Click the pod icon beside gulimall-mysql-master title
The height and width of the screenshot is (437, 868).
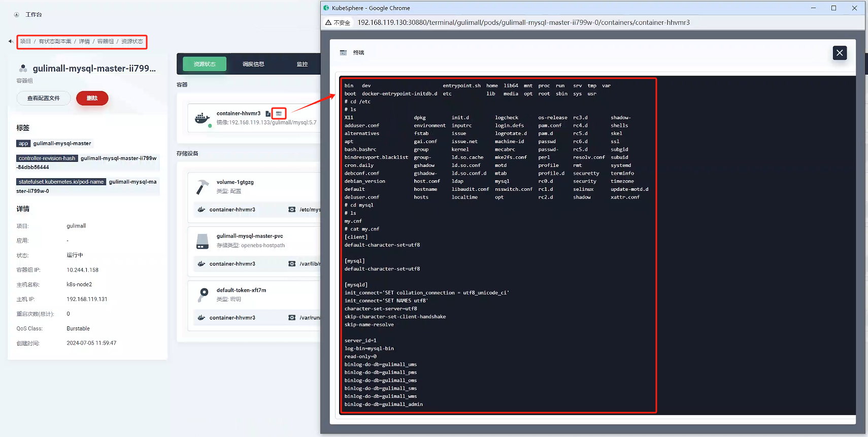[23, 68]
